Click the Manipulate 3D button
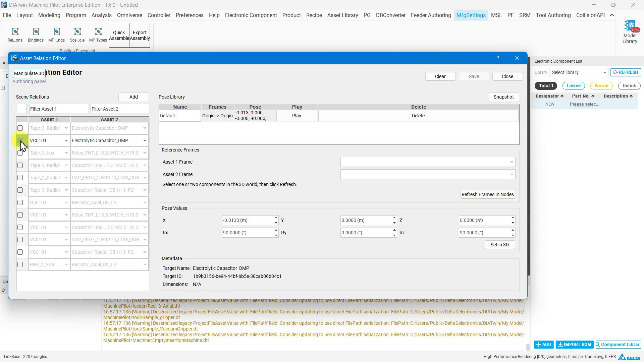The height and width of the screenshot is (362, 644). point(29,73)
